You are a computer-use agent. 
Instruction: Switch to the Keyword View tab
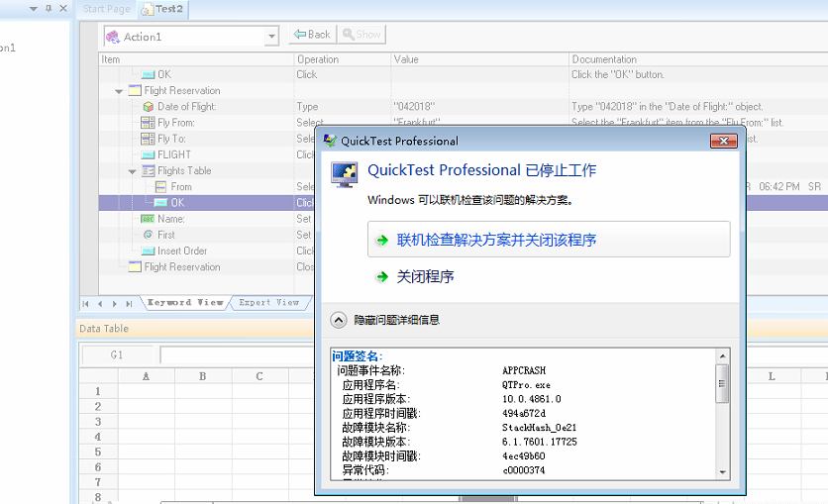tap(185, 302)
